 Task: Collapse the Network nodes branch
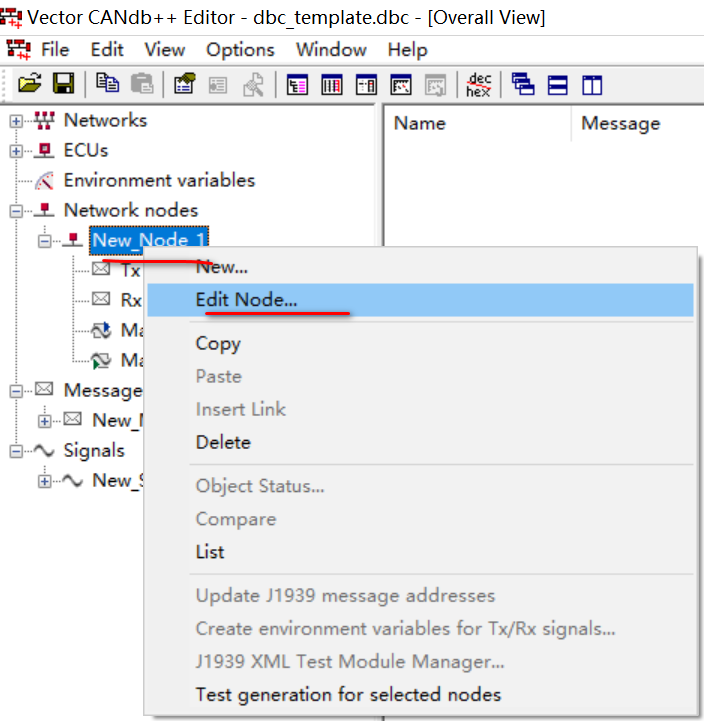pyautogui.click(x=16, y=211)
